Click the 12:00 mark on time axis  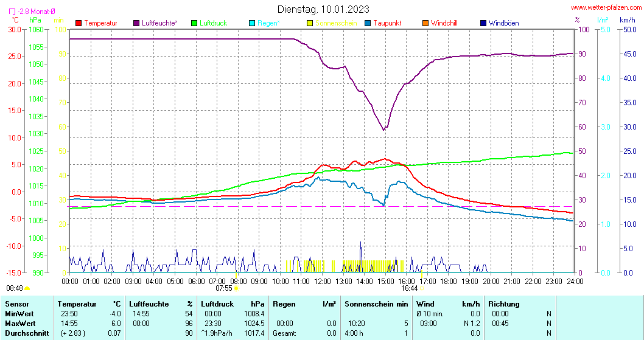(x=323, y=281)
